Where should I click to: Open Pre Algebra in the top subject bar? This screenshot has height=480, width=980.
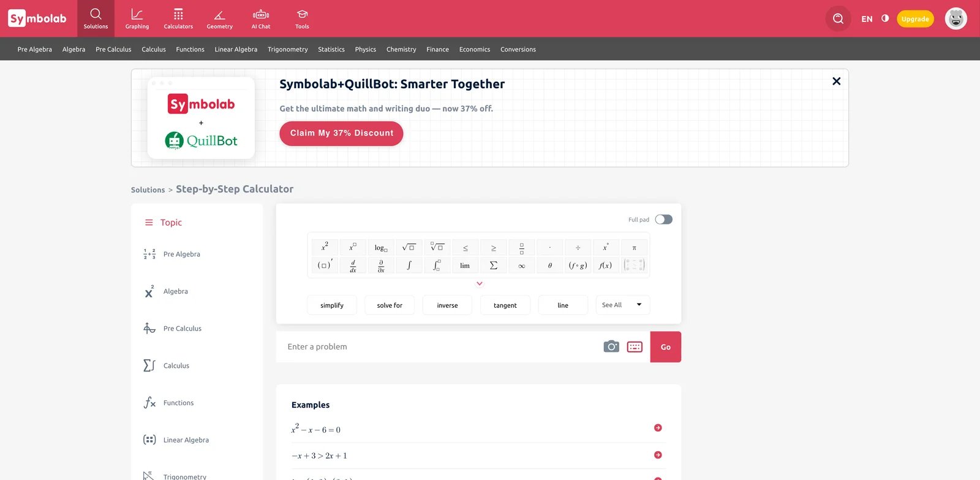[35, 49]
